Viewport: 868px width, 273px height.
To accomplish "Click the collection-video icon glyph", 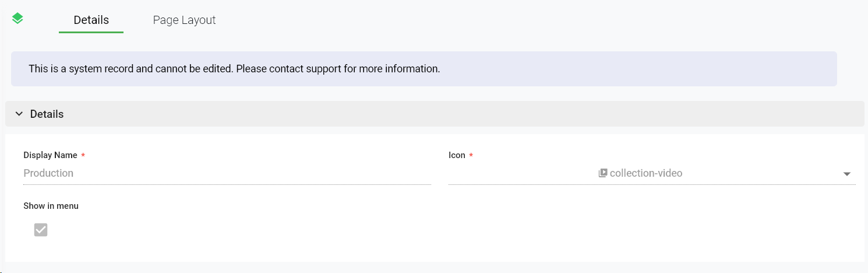I will 603,173.
